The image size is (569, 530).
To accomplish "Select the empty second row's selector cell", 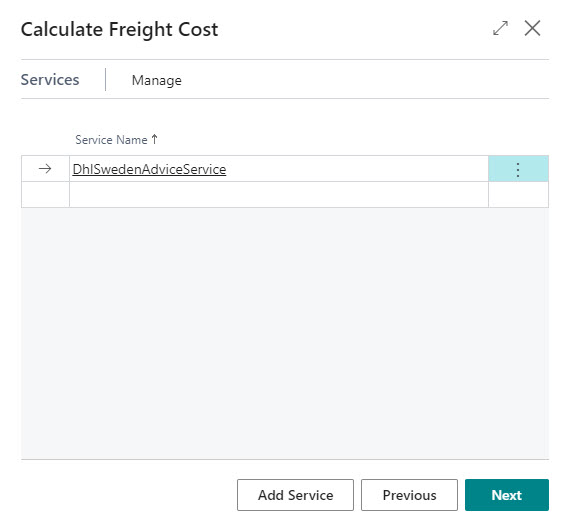I will point(45,195).
